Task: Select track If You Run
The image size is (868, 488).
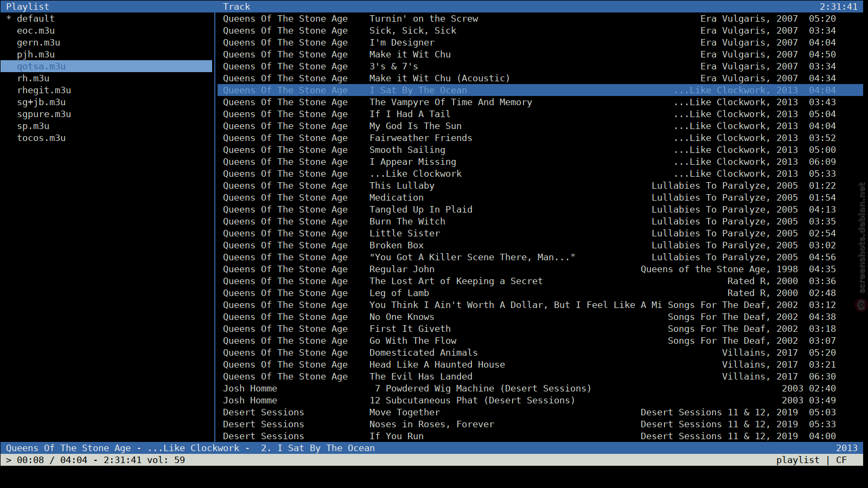Action: pyautogui.click(x=540, y=436)
